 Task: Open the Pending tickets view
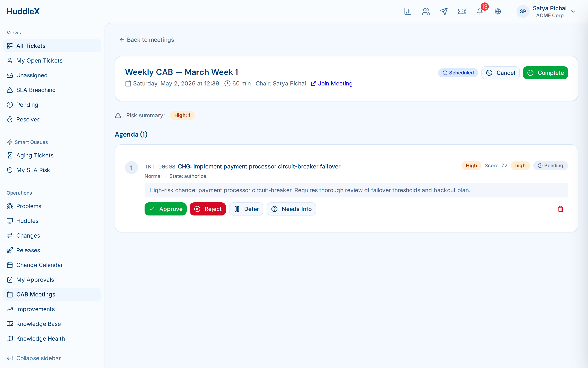[x=52, y=105]
